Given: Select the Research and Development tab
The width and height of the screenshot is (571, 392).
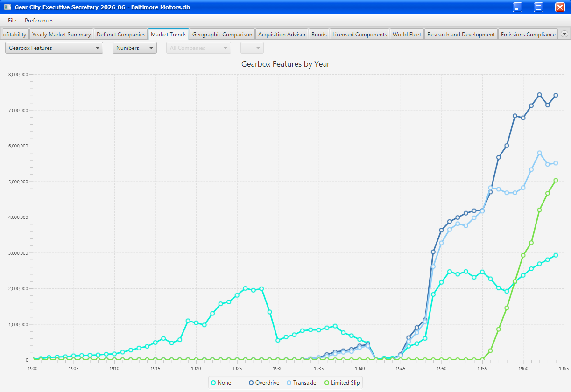Looking at the screenshot, I should pos(461,35).
